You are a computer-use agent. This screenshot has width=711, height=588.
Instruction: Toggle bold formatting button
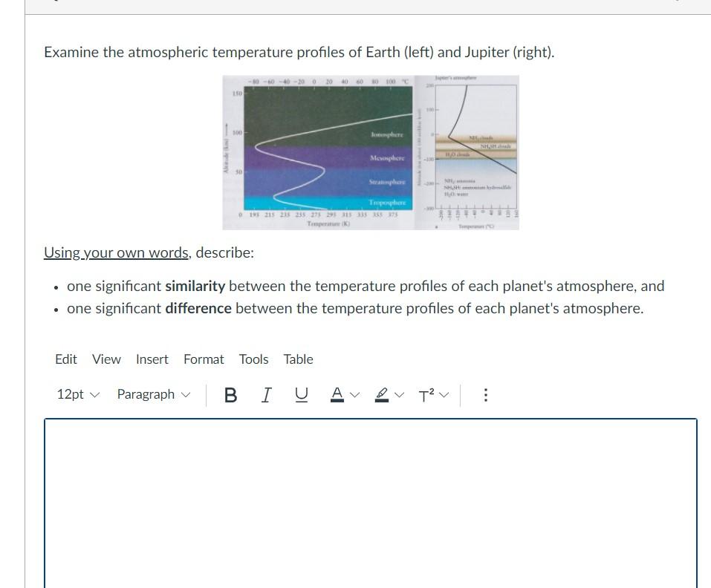[x=230, y=395]
